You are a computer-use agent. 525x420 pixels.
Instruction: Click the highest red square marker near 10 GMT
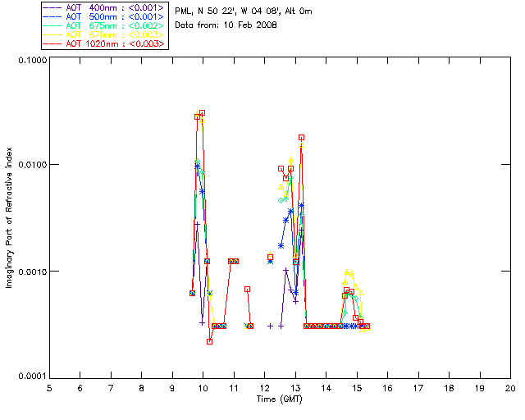pyautogui.click(x=203, y=112)
